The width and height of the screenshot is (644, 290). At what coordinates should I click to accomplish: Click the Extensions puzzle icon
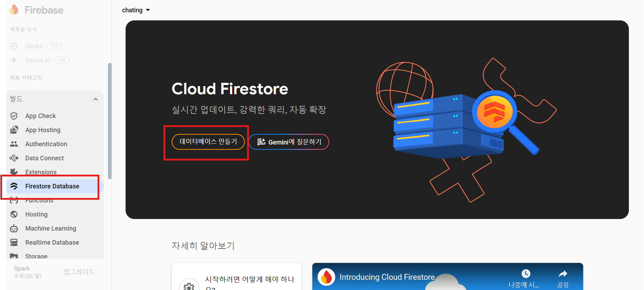click(x=14, y=172)
